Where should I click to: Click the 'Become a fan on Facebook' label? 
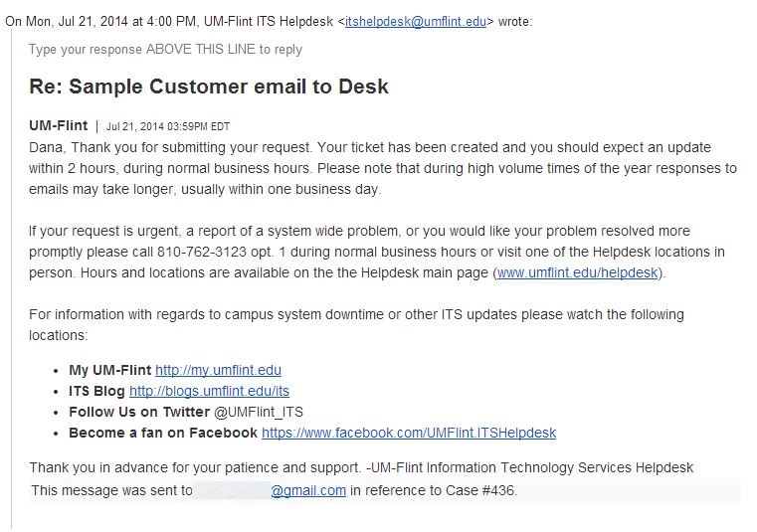pyautogui.click(x=162, y=433)
